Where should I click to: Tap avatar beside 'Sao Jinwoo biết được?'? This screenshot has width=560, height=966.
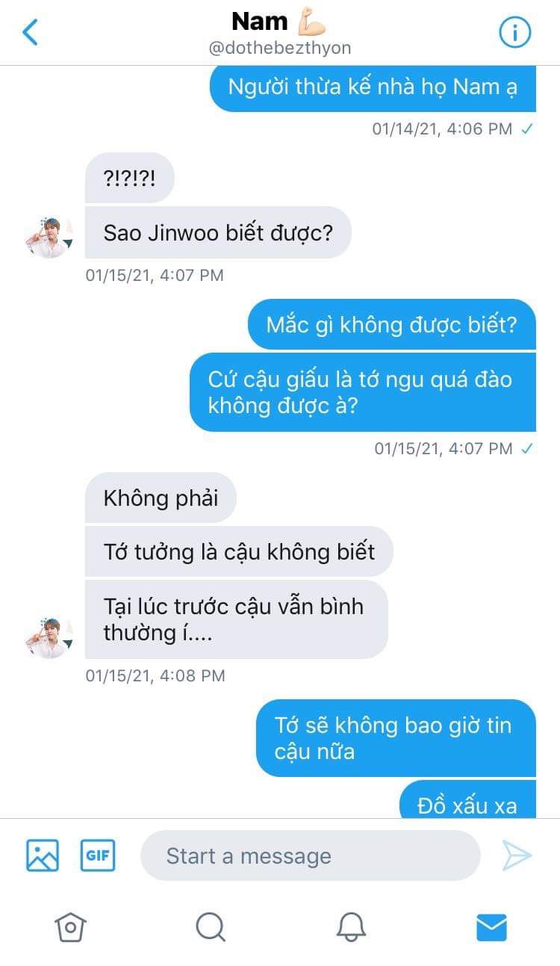pyautogui.click(x=49, y=238)
